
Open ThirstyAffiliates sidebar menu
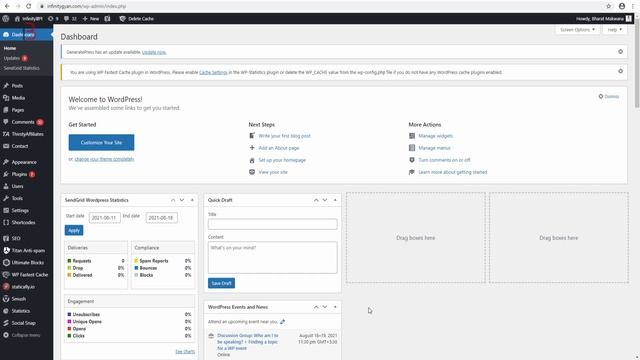pyautogui.click(x=26, y=134)
